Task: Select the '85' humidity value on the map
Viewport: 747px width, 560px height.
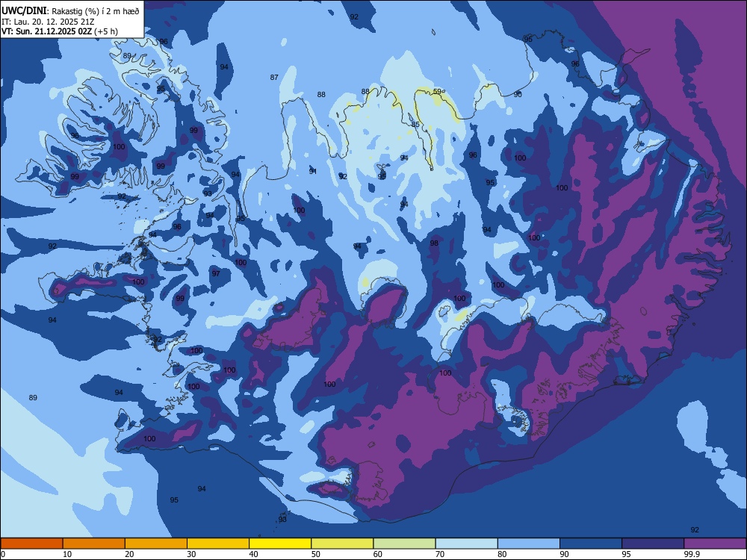Action: pyautogui.click(x=415, y=124)
